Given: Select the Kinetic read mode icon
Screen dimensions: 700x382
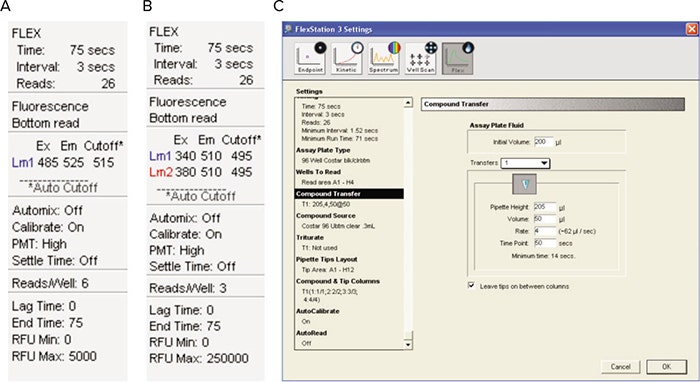Looking at the screenshot, I should 347,58.
